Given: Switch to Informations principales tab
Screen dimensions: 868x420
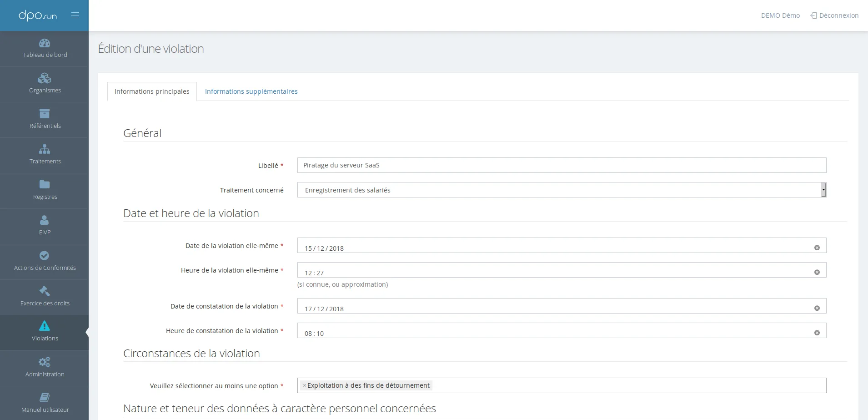Looking at the screenshot, I should (x=152, y=91).
